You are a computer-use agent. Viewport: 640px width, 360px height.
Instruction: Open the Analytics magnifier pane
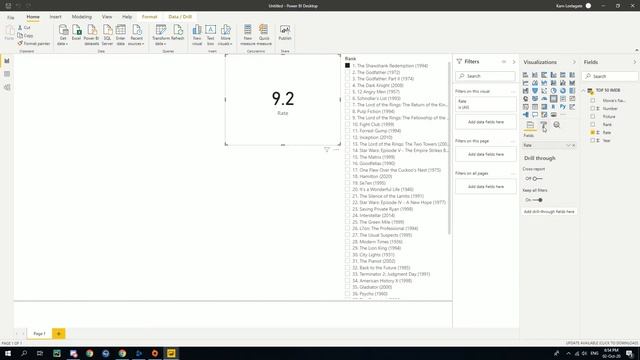[x=557, y=125]
